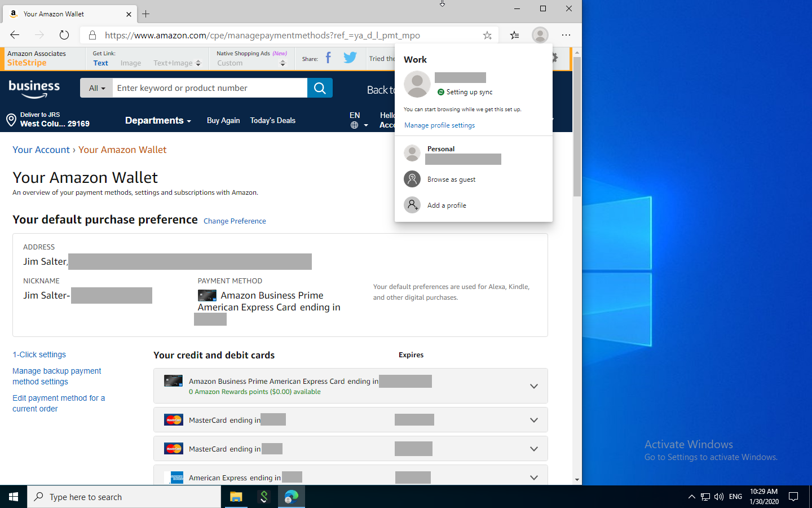Show hidden system tray icons
812x508 pixels.
pyautogui.click(x=691, y=497)
